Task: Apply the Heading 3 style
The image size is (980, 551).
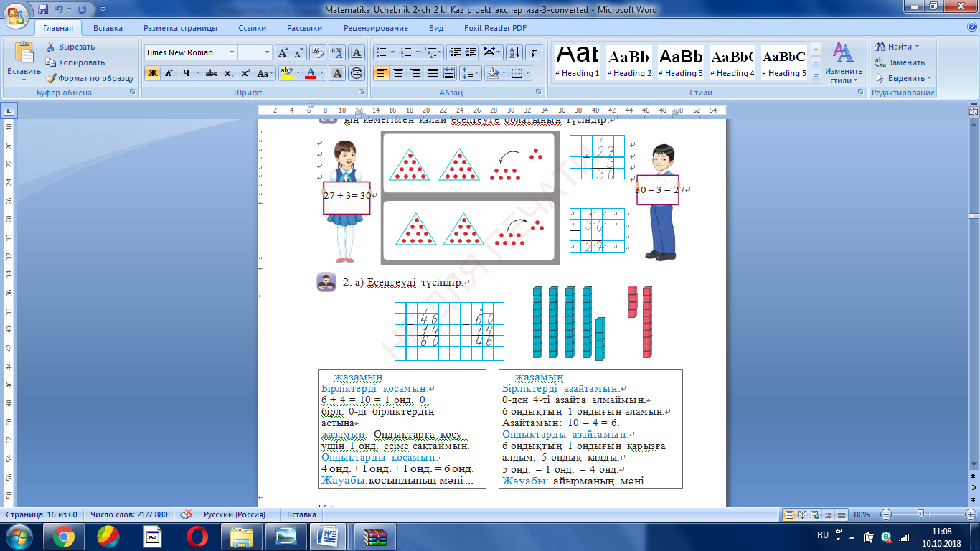Action: coord(681,62)
